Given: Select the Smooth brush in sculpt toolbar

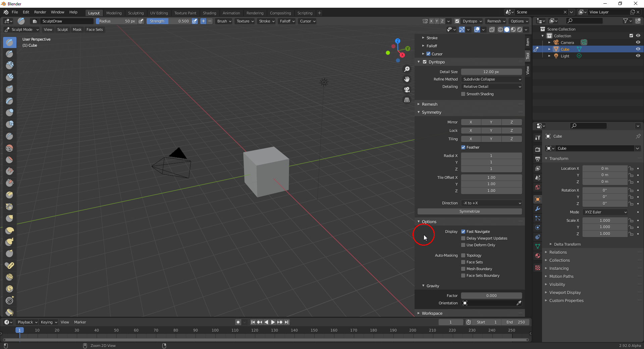Looking at the screenshot, I should pos(9,148).
